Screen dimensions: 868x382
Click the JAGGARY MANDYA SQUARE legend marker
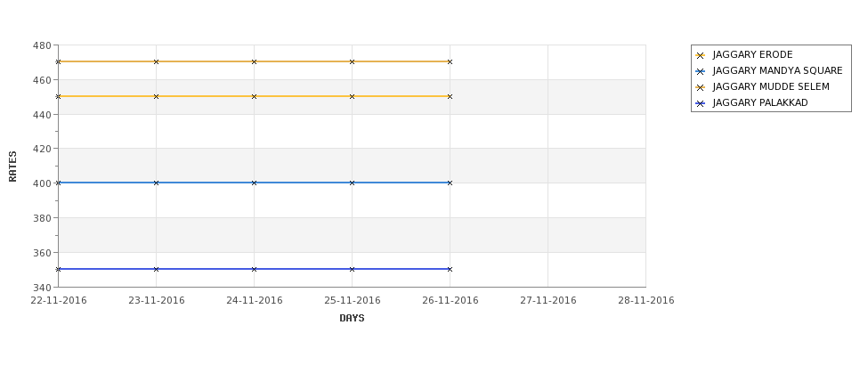pyautogui.click(x=701, y=71)
